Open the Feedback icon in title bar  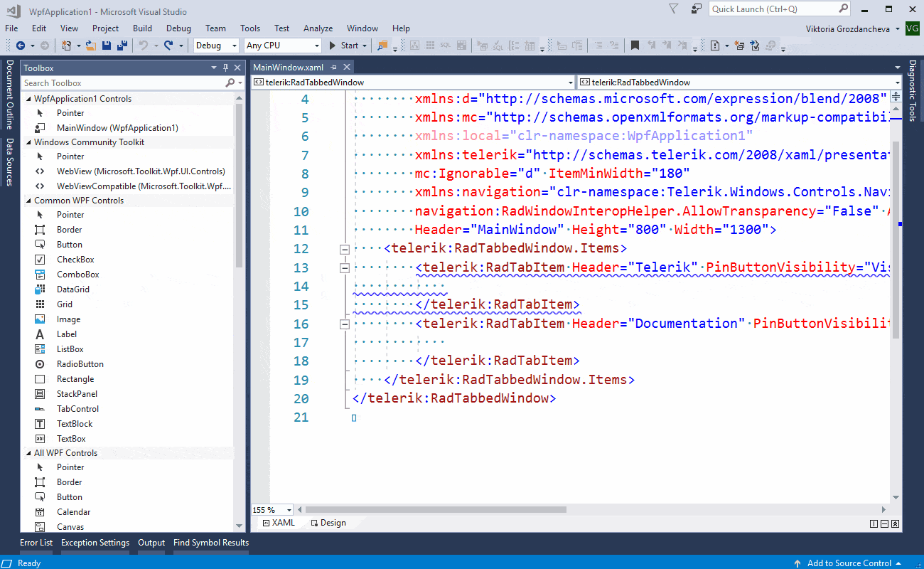pyautogui.click(x=697, y=9)
